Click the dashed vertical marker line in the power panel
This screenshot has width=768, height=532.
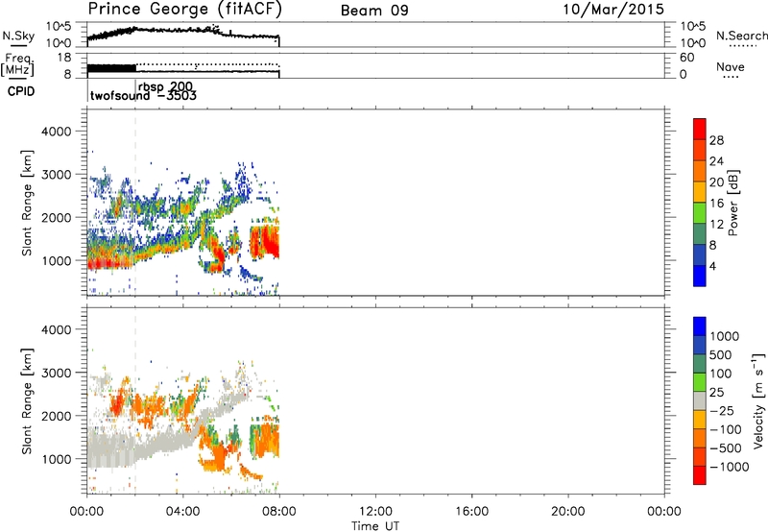[135, 201]
